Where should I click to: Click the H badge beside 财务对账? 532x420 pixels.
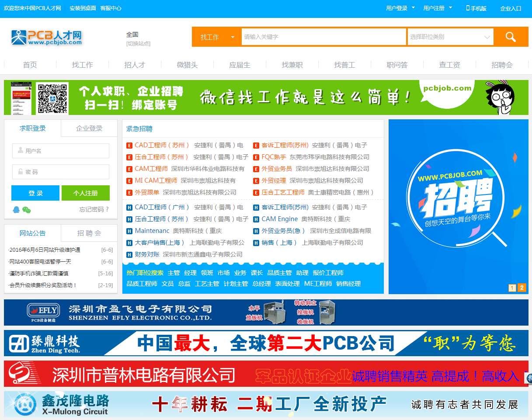[129, 255]
